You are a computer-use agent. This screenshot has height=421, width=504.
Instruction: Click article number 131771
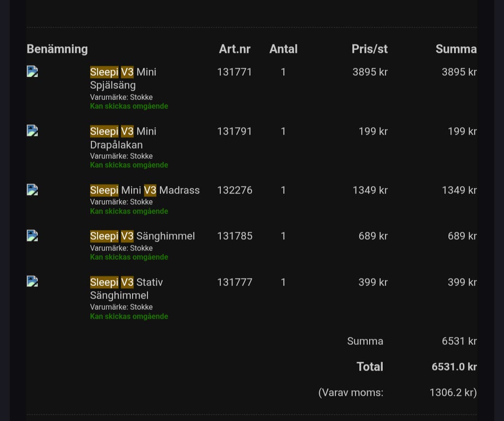[x=235, y=72]
